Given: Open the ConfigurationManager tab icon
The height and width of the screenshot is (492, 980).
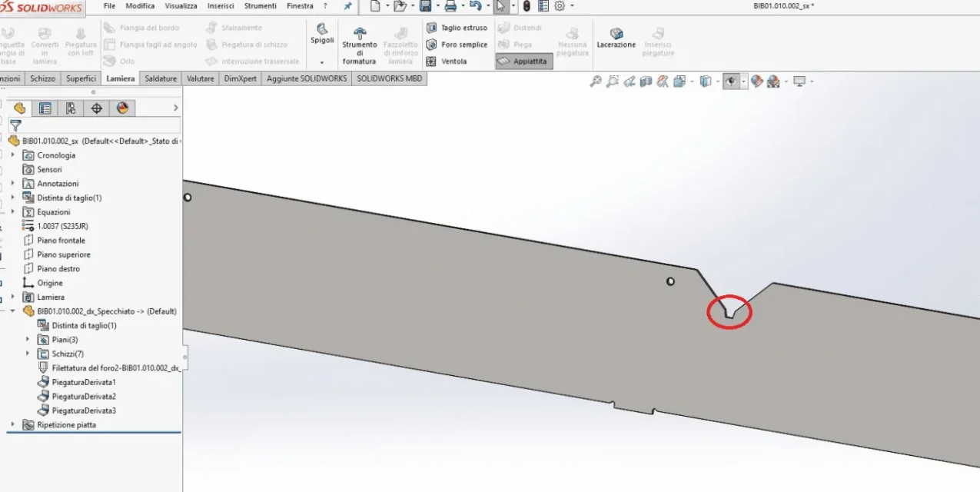Looking at the screenshot, I should point(71,108).
